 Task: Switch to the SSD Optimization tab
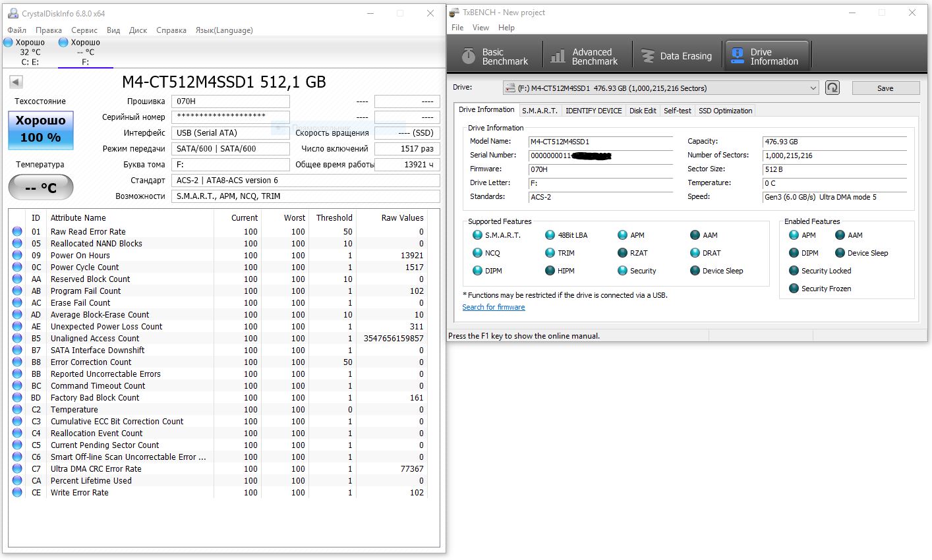(x=725, y=111)
